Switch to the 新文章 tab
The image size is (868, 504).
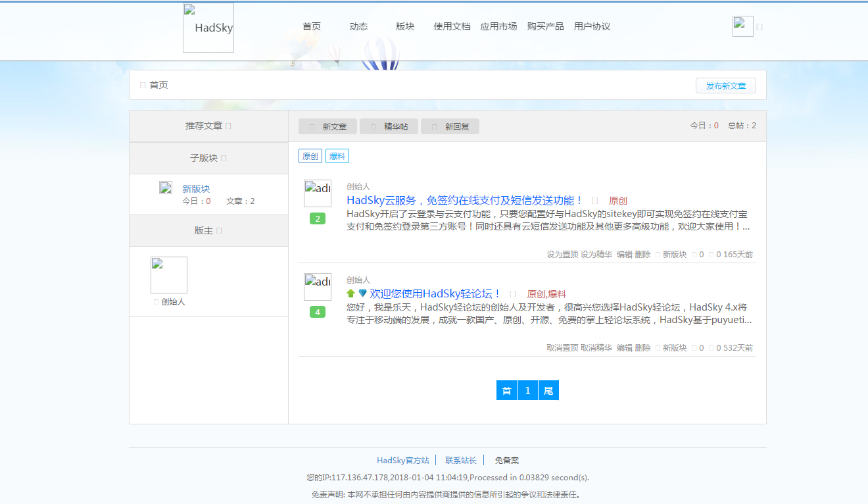[327, 126]
